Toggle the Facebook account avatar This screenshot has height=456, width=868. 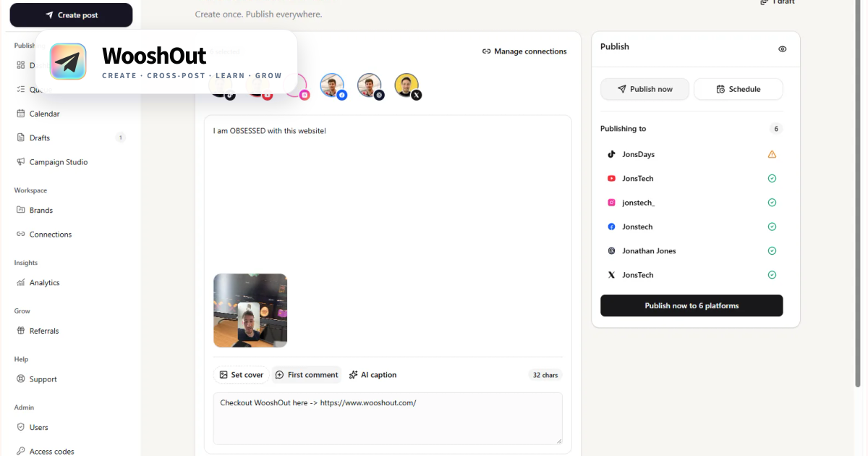pyautogui.click(x=333, y=86)
